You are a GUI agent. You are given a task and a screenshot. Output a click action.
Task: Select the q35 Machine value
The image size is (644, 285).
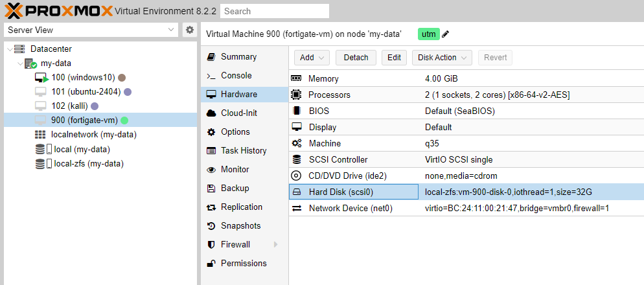[432, 143]
